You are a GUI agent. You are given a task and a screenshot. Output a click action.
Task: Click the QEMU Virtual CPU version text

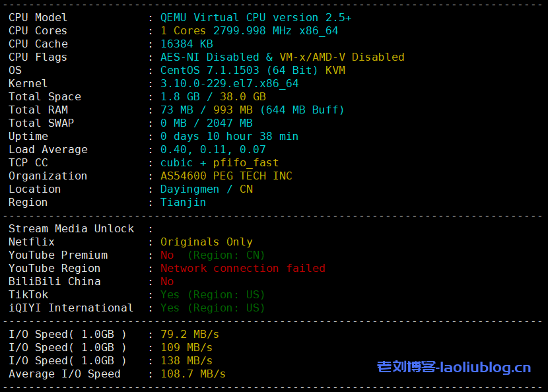(256, 18)
